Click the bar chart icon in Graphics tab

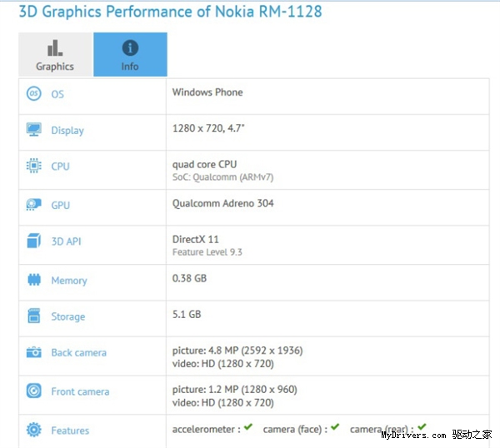55,47
